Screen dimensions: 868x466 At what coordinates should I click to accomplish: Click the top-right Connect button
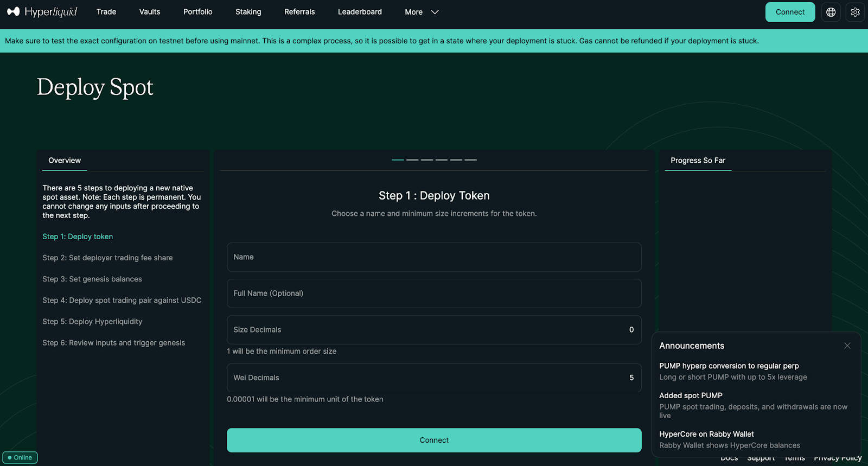[x=790, y=12]
